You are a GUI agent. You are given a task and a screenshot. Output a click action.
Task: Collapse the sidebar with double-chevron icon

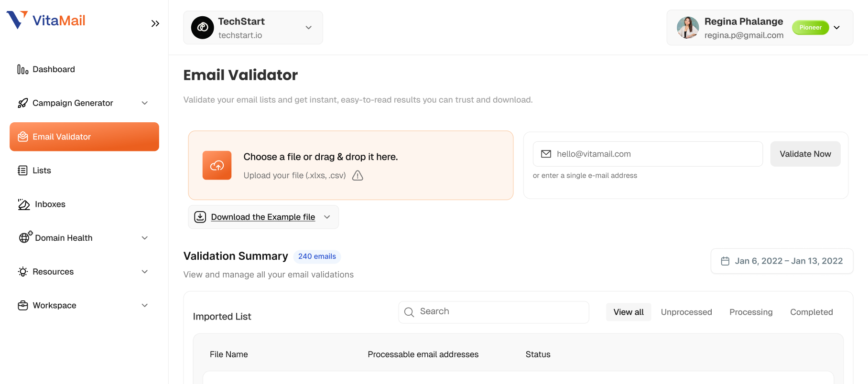(x=155, y=23)
